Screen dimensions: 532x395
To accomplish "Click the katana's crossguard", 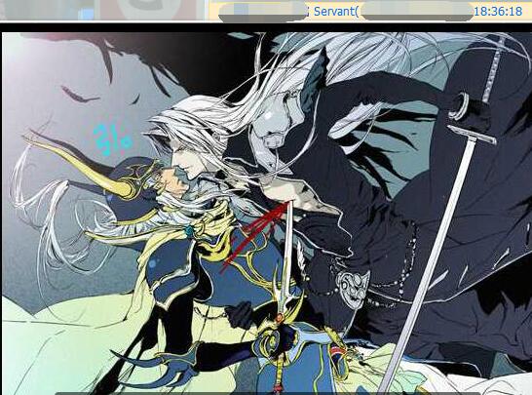I will (472, 134).
